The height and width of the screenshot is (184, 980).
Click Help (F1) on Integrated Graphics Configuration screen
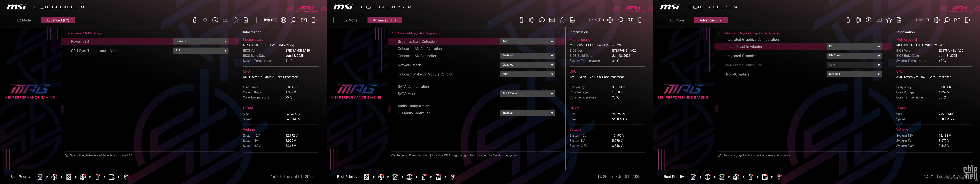[x=923, y=20]
